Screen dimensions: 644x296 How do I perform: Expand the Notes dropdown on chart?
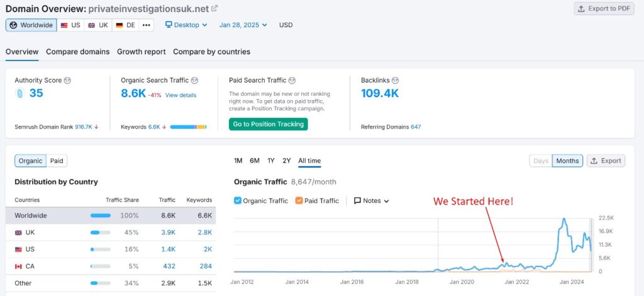(372, 201)
